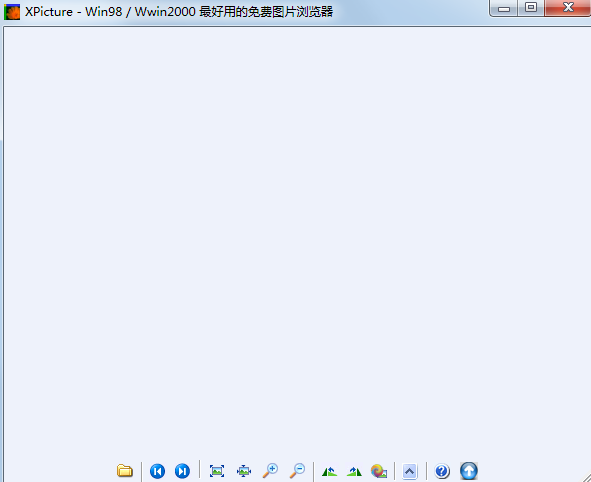Image resolution: width=591 pixels, height=482 pixels.
Task: Open an image with the yellow folder icon
Action: [x=125, y=471]
